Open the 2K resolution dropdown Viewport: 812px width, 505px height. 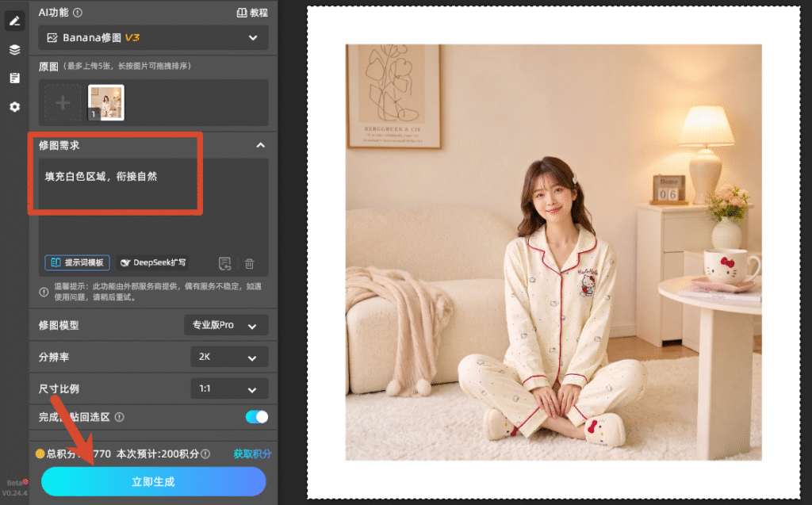pos(229,357)
